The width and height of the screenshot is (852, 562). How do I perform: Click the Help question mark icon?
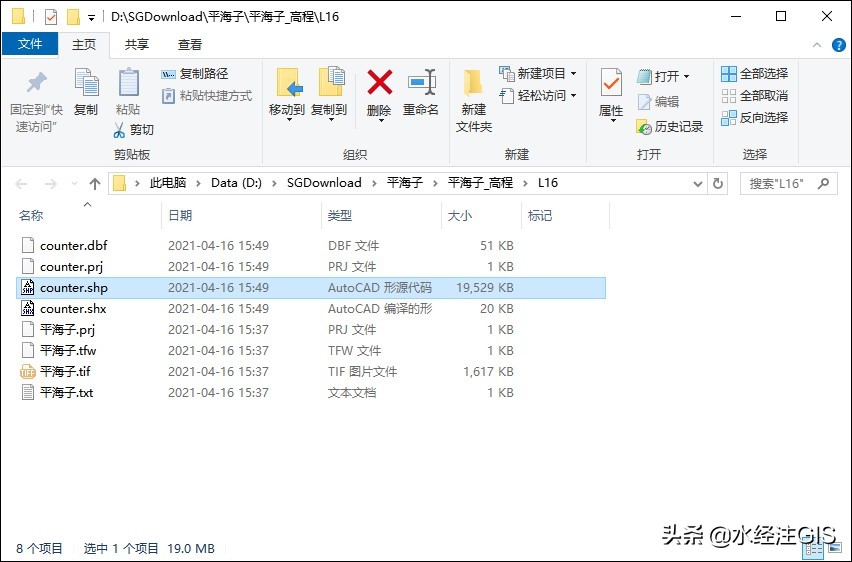tap(838, 45)
